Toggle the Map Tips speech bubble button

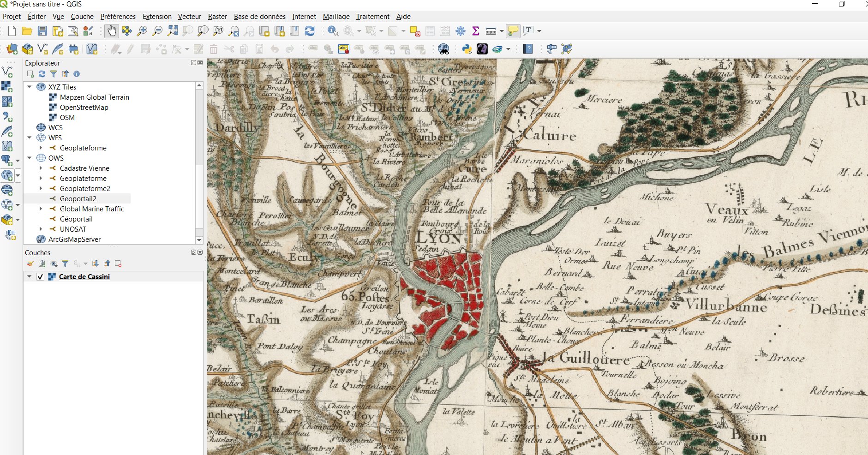513,31
